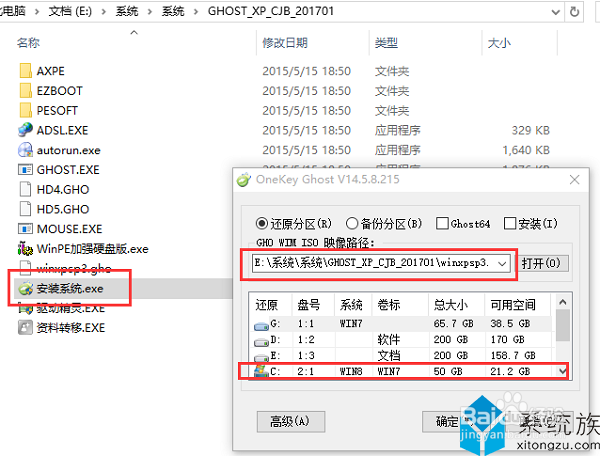
Task: Click the autorun.exe disc icon
Action: (26, 150)
